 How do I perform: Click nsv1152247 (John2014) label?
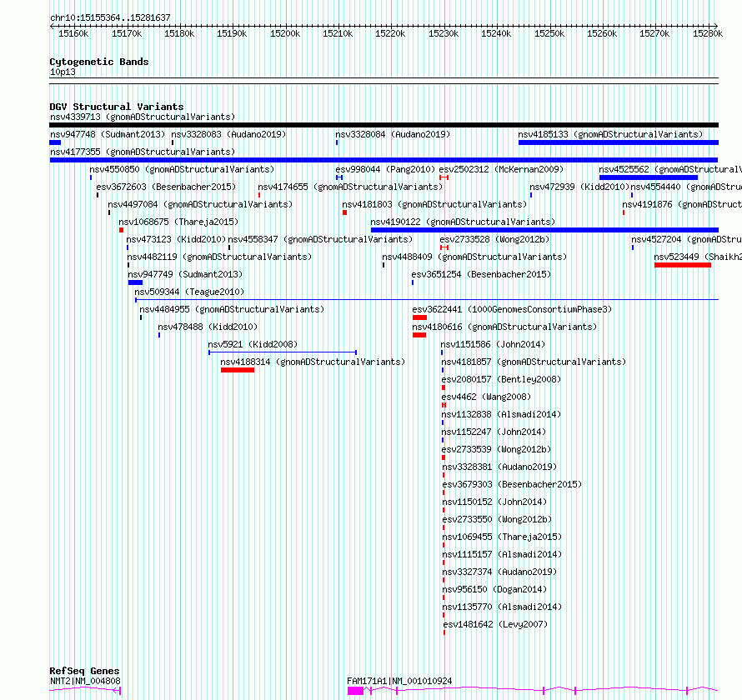494,432
